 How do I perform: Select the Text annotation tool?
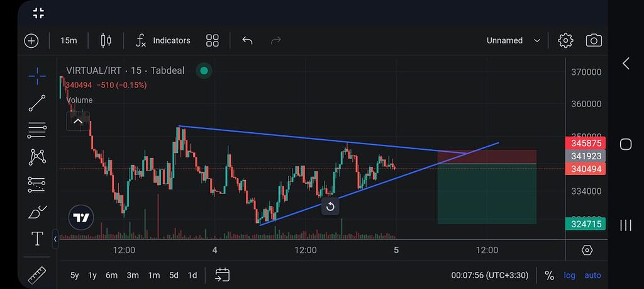[x=37, y=239]
